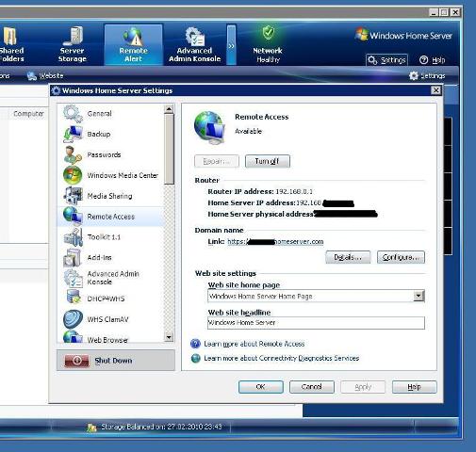Image resolution: width=476 pixels, height=452 pixels.
Task: Open Learn more about Remote Access link
Action: coord(254,344)
